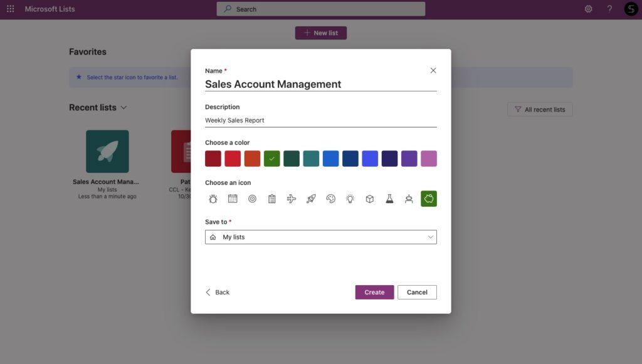Pick the airplane icon
Viewport: 642px width, 364px height.
(x=292, y=199)
